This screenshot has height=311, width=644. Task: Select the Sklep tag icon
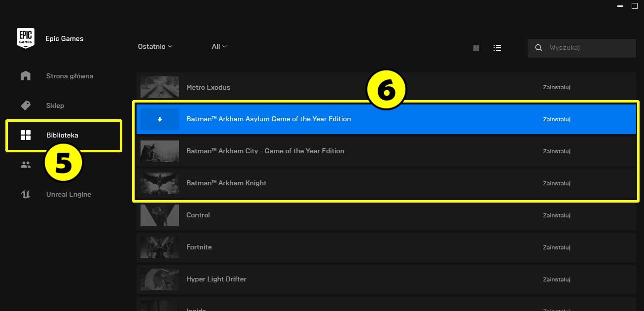tap(26, 105)
